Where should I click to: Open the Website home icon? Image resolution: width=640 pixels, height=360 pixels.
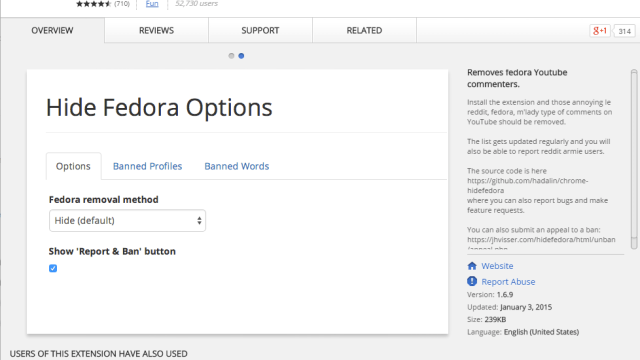[x=472, y=266]
